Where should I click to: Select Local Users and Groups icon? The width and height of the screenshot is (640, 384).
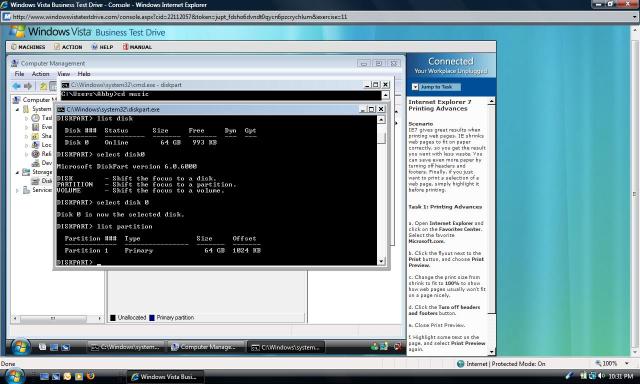(x=36, y=145)
